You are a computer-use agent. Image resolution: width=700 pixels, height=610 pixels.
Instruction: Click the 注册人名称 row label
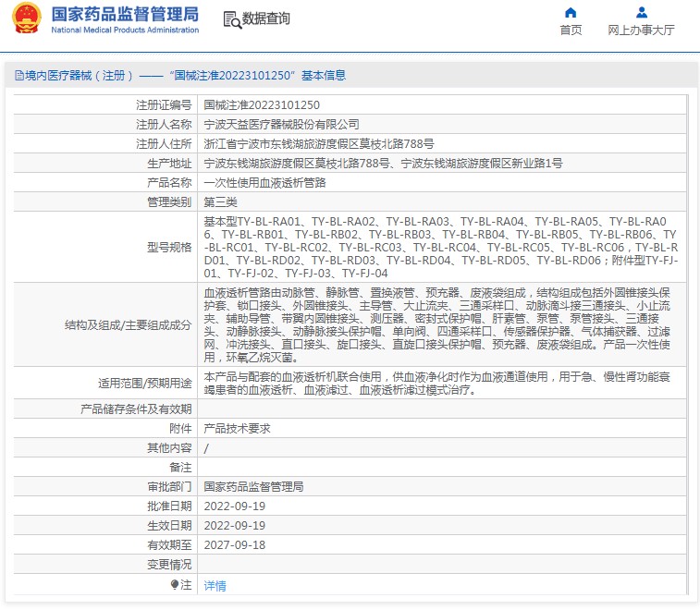[164, 124]
